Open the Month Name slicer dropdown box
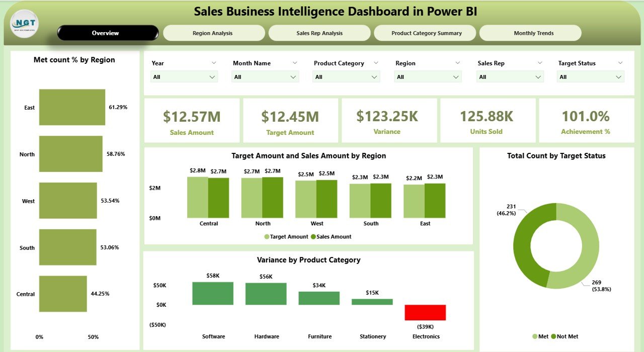 265,77
